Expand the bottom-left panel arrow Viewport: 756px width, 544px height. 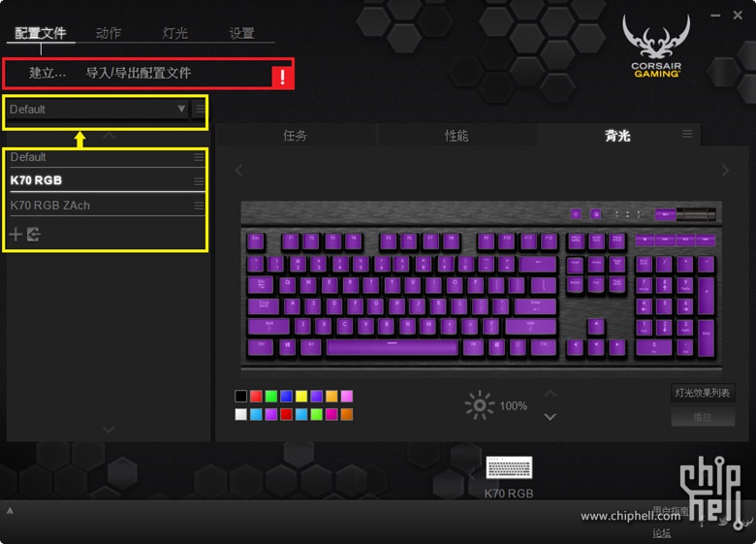click(x=10, y=510)
